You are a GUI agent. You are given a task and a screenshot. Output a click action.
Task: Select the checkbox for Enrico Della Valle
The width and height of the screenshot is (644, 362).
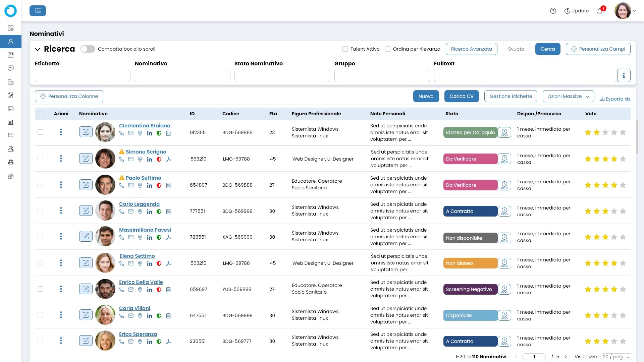click(40, 289)
